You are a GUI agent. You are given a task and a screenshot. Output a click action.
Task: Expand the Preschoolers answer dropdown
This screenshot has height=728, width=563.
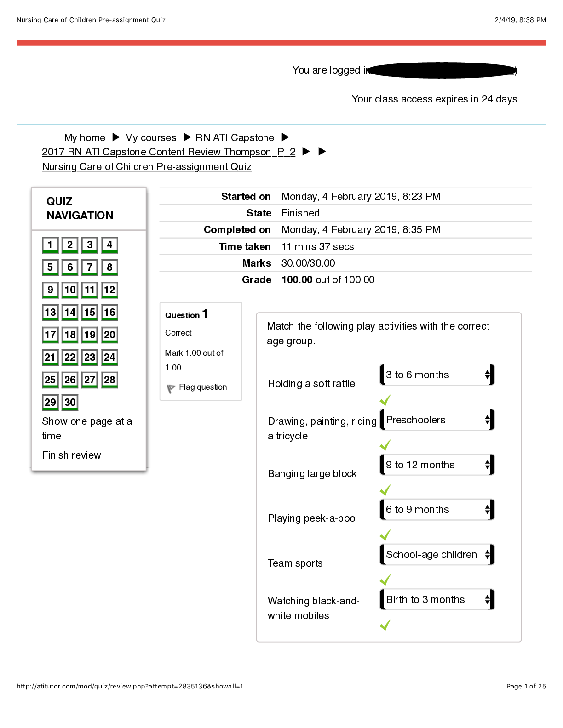[437, 420]
